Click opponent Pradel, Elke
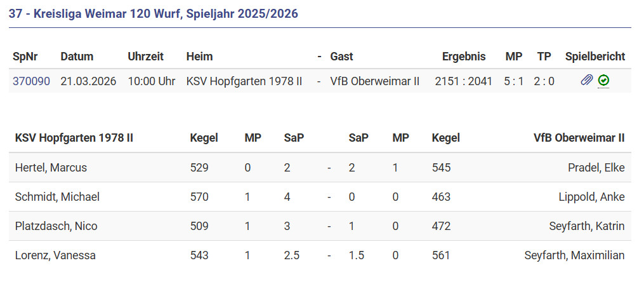Image resolution: width=644 pixels, height=284 pixels. coord(596,168)
